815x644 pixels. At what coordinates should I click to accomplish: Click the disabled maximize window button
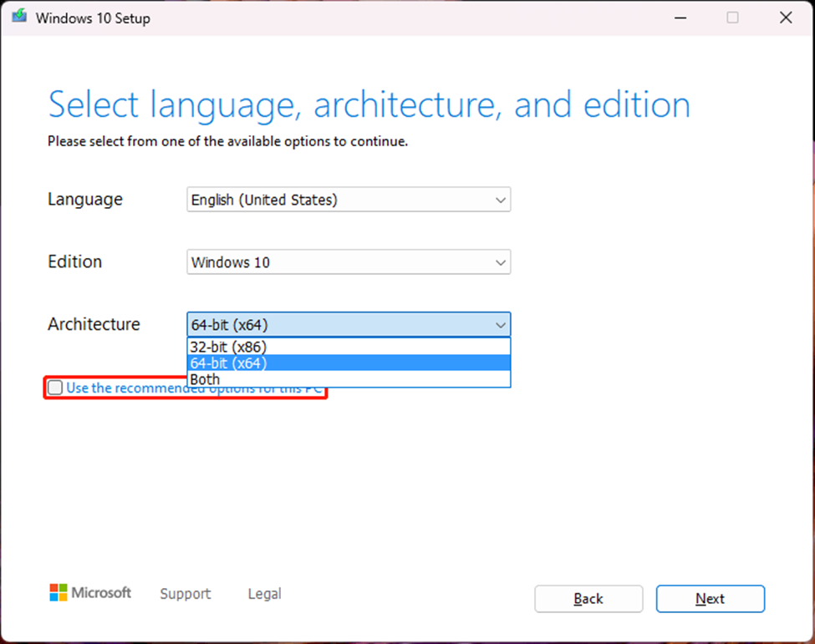point(732,18)
